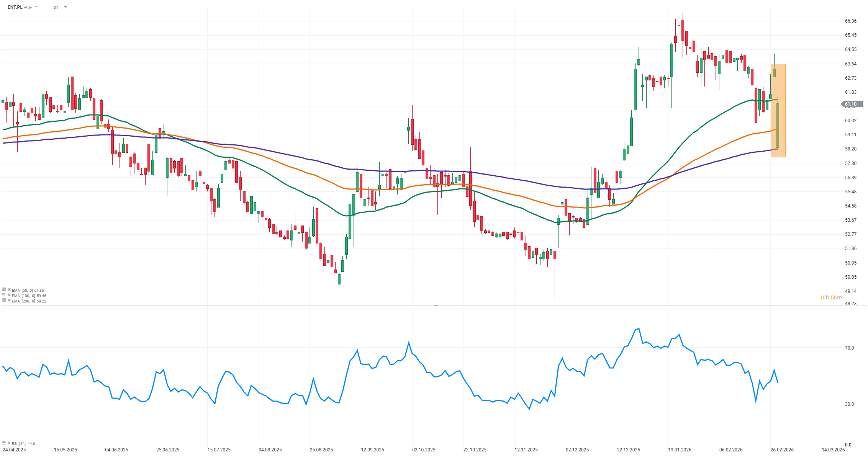Click the D1 interval label

(x=56, y=7)
